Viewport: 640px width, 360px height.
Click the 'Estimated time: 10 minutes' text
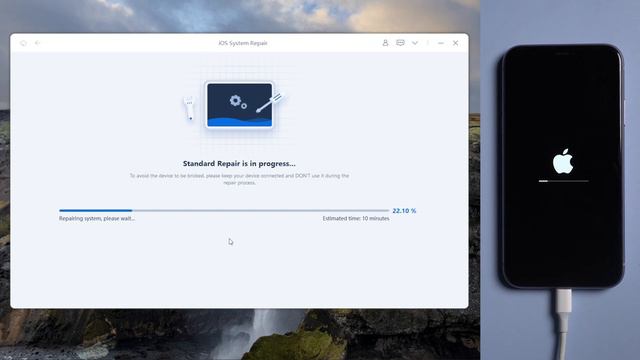click(356, 218)
